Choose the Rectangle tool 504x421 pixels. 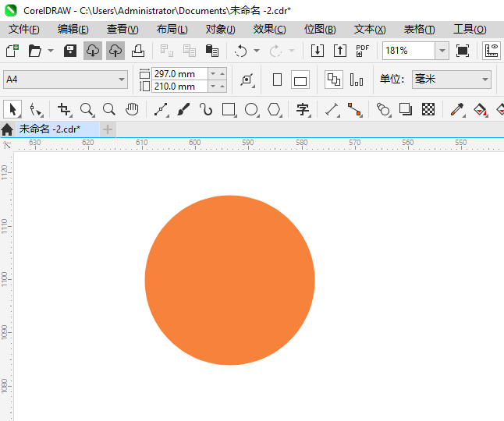pos(229,109)
